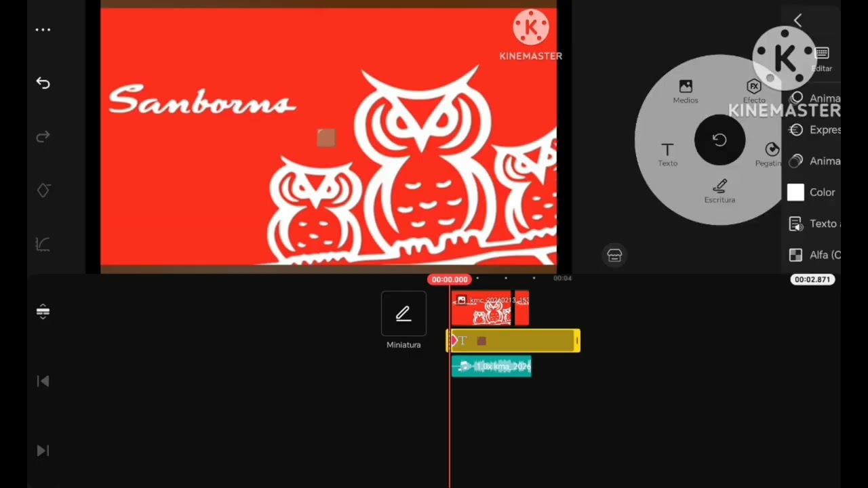Click the 00:00.000 playhead time indicator
Image resolution: width=868 pixels, height=488 pixels.
449,279
